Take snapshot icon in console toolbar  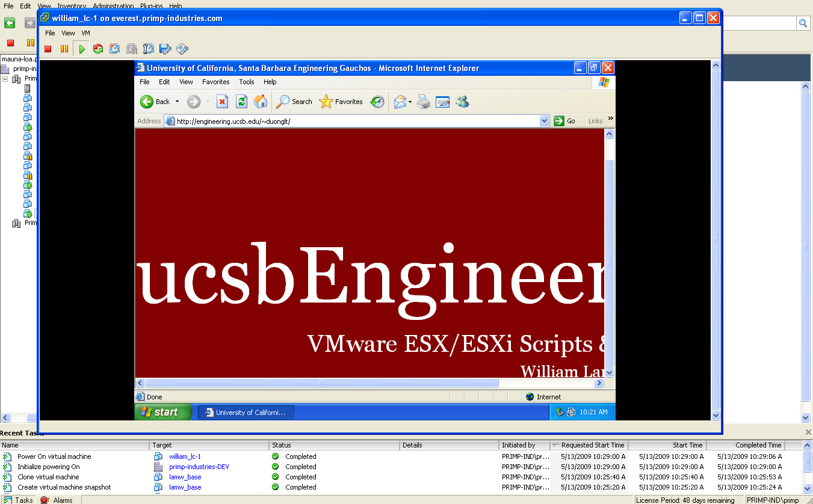pos(114,49)
